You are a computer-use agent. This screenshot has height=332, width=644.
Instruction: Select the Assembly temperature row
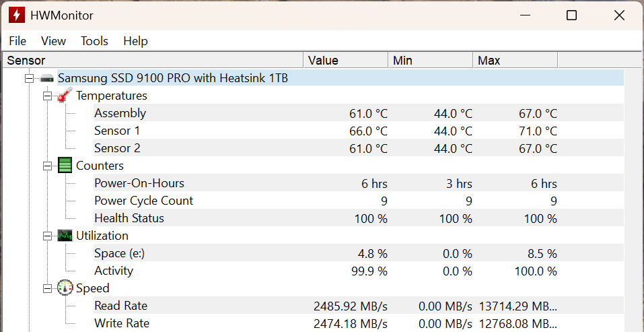[x=359, y=113]
